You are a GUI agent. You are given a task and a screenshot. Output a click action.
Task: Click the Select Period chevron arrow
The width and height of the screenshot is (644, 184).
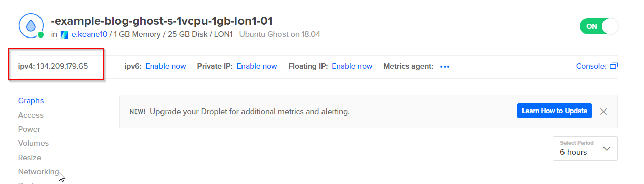tap(607, 149)
